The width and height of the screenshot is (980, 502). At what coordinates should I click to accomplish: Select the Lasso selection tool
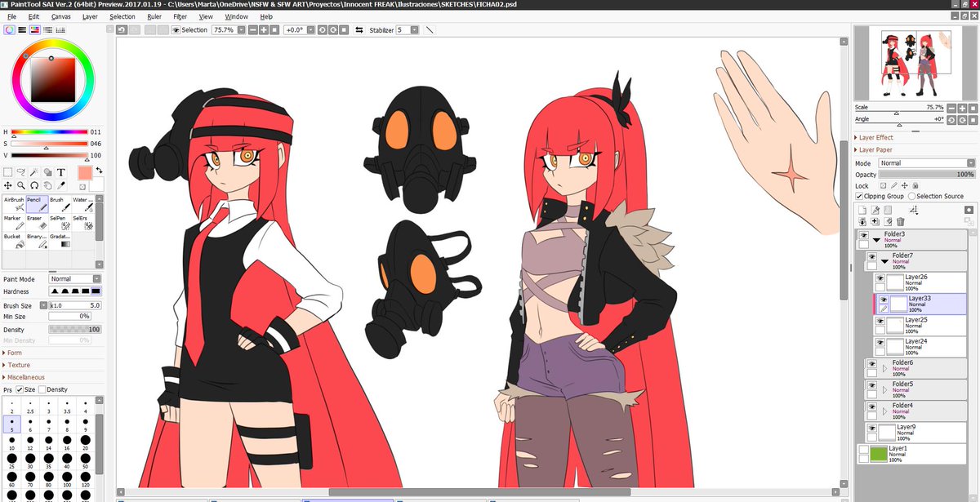click(21, 172)
